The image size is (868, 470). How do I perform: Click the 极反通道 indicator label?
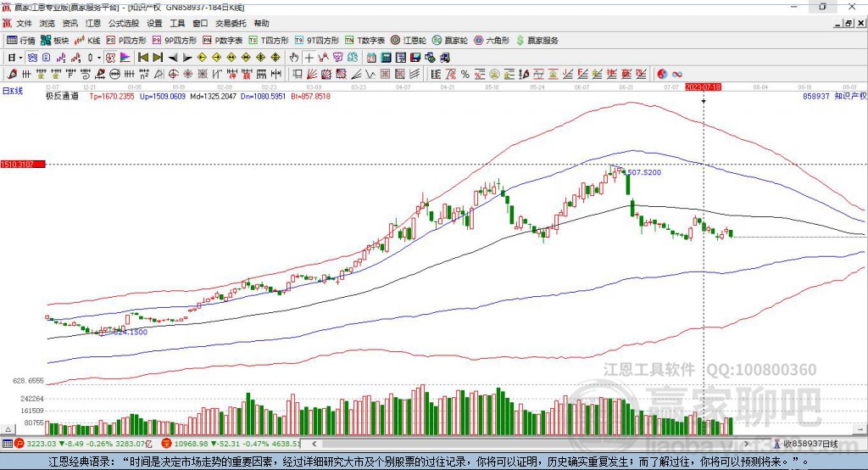pos(62,97)
